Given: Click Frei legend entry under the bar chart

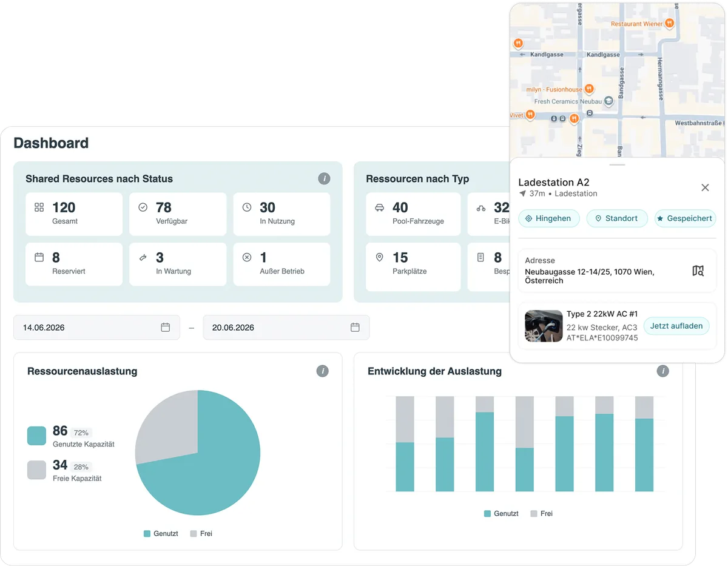Looking at the screenshot, I should [542, 513].
